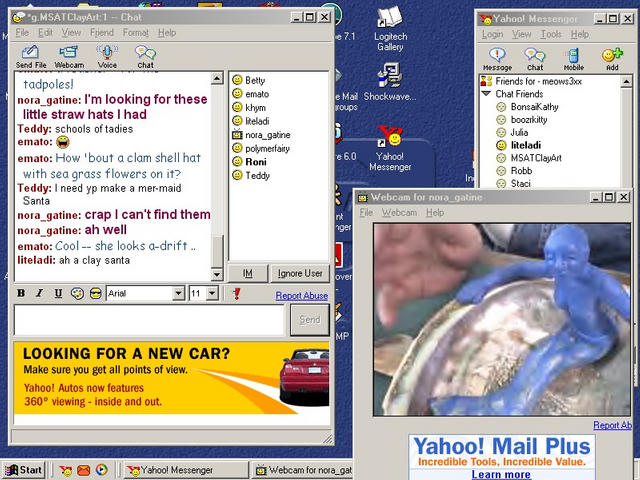Click Learn more in Yahoo! Mail Plus ad

click(x=501, y=474)
